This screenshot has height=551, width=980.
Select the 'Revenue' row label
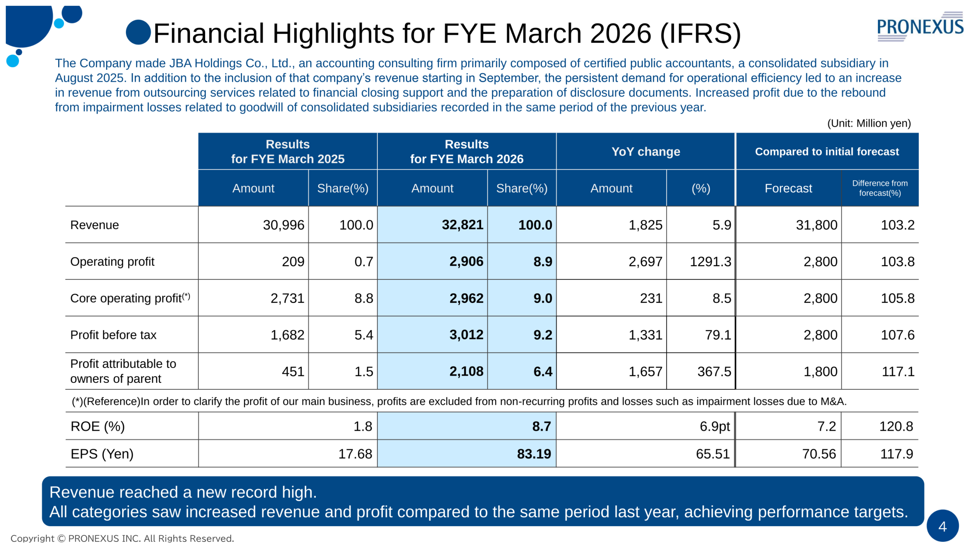[x=95, y=225]
